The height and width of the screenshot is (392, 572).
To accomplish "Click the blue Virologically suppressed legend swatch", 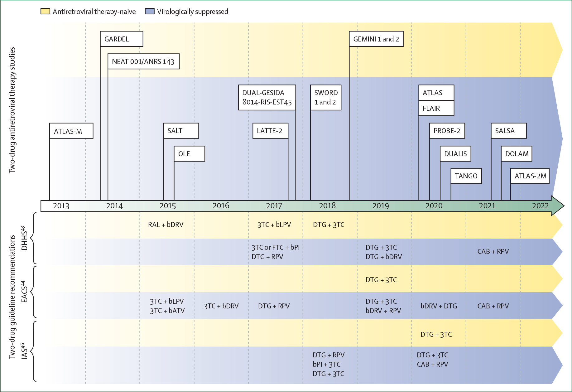I will coord(150,12).
